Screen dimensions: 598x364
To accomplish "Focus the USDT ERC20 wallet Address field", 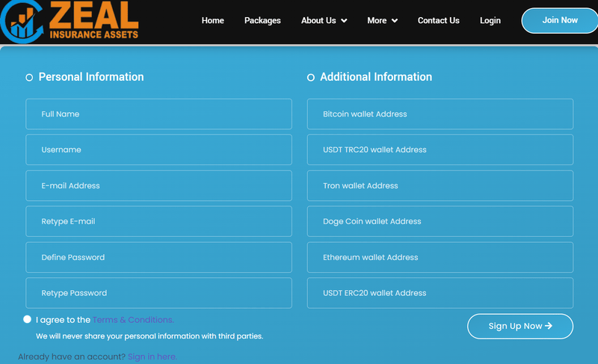I will tap(440, 293).
